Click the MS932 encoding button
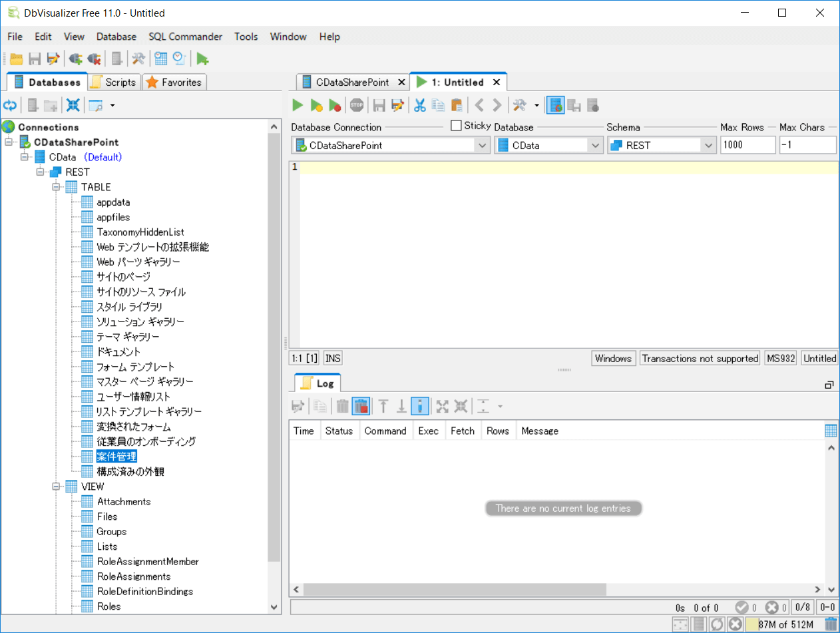The image size is (840, 633). pos(781,358)
